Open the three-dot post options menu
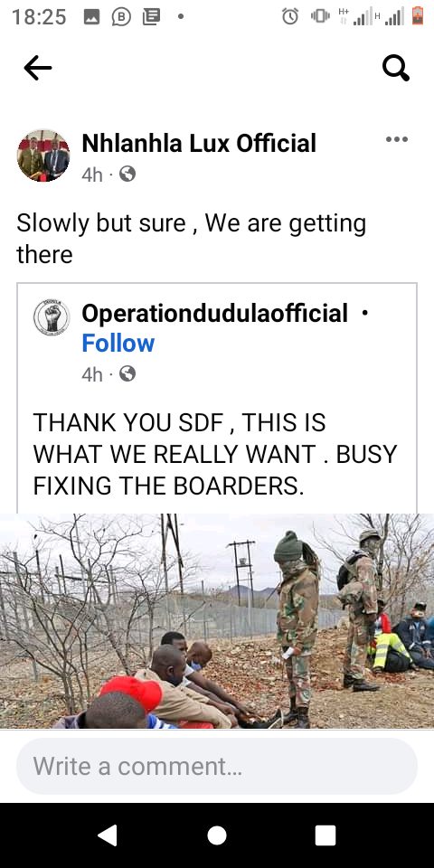The image size is (434, 868). click(397, 139)
